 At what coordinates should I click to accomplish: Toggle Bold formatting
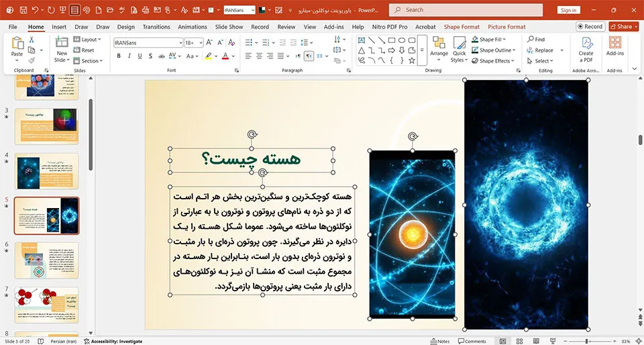pyautogui.click(x=119, y=56)
